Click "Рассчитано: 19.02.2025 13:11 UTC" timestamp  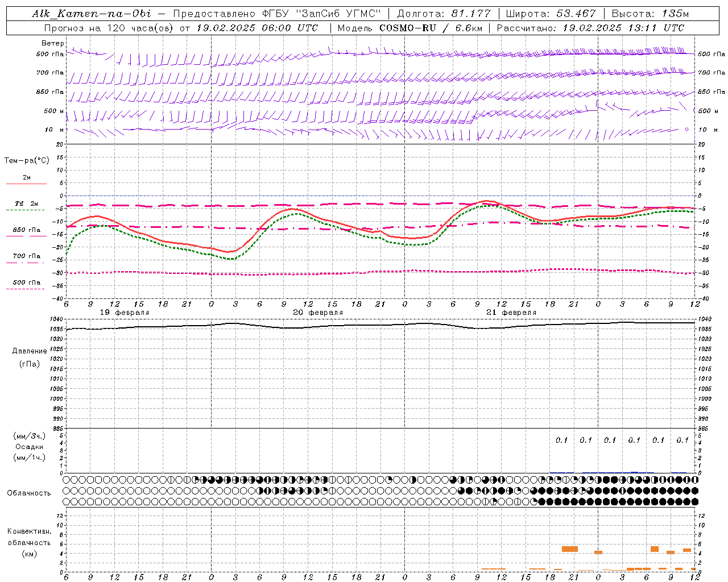point(590,28)
